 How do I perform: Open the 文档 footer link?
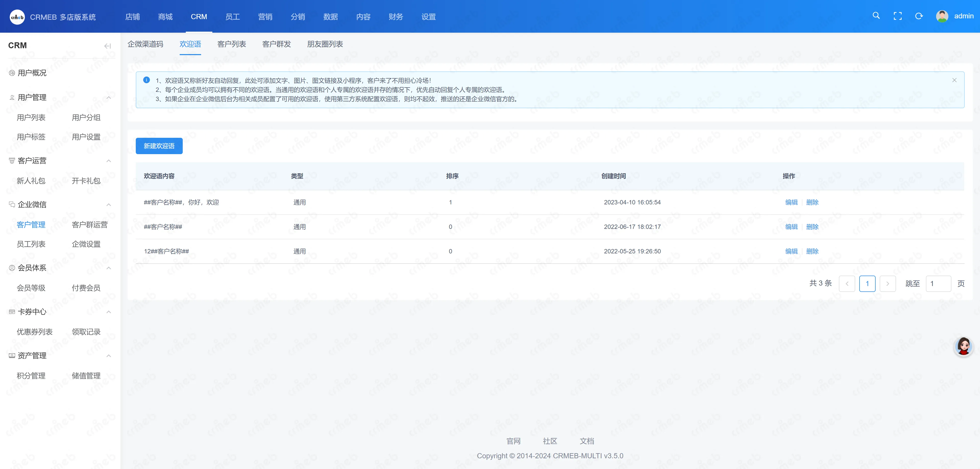click(587, 441)
